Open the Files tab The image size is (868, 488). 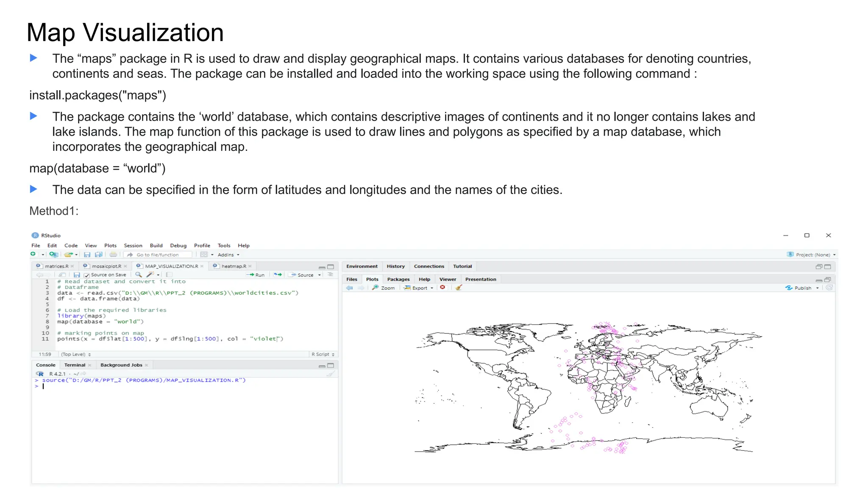click(x=352, y=279)
